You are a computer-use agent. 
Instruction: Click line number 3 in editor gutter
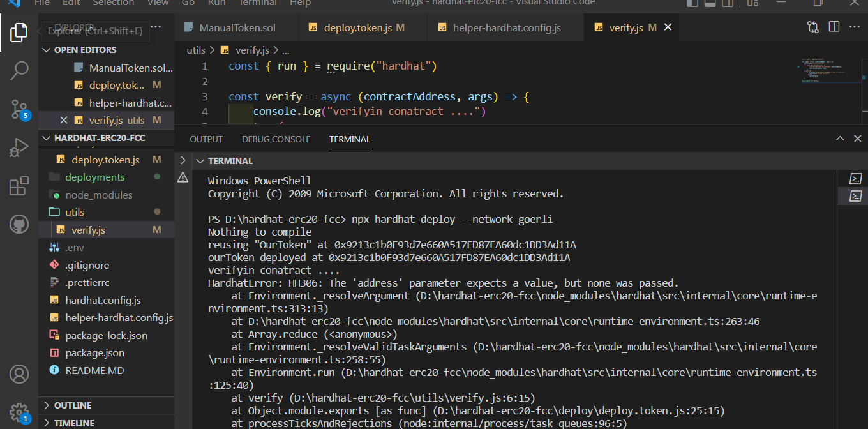coord(204,97)
